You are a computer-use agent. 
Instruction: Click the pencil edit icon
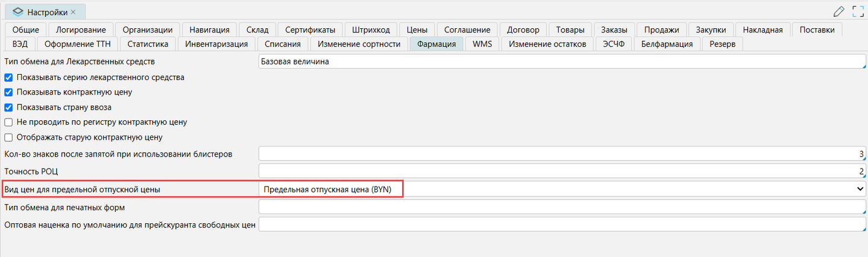(x=838, y=11)
